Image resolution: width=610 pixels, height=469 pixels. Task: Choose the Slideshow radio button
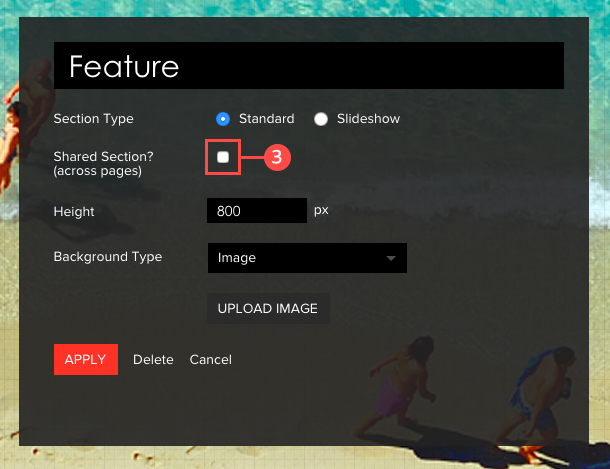click(x=321, y=119)
